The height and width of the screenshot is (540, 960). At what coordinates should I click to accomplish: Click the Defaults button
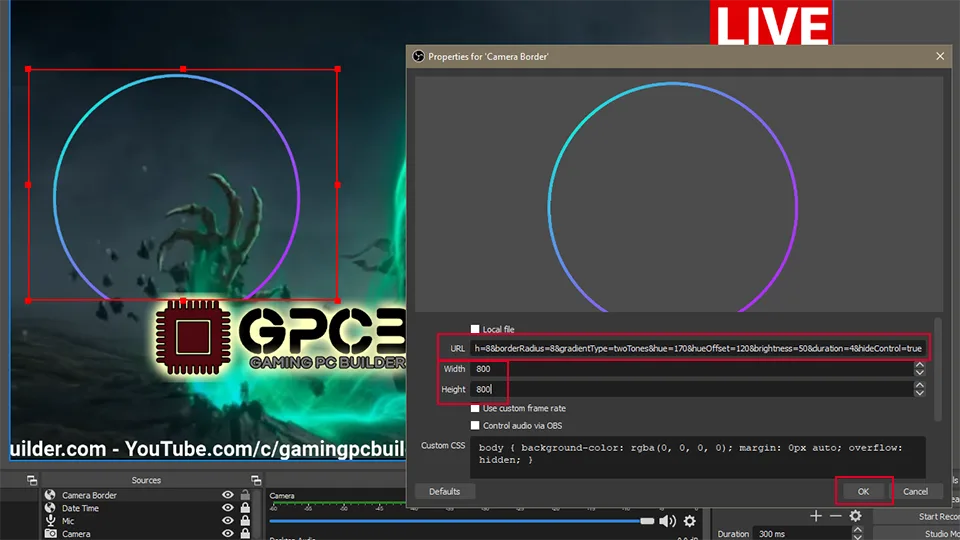pos(444,491)
